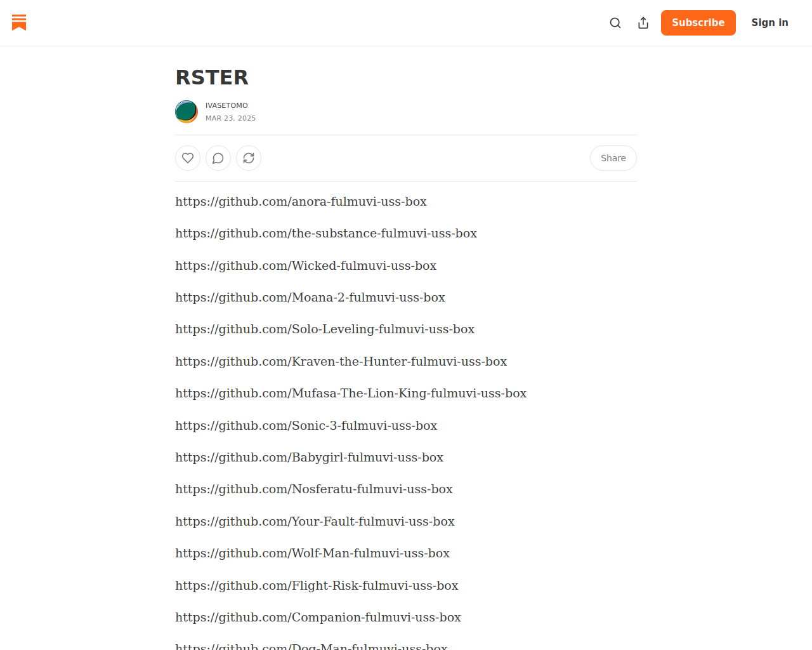Open the Moana-2-fulmuvi-uss-box link

click(310, 298)
